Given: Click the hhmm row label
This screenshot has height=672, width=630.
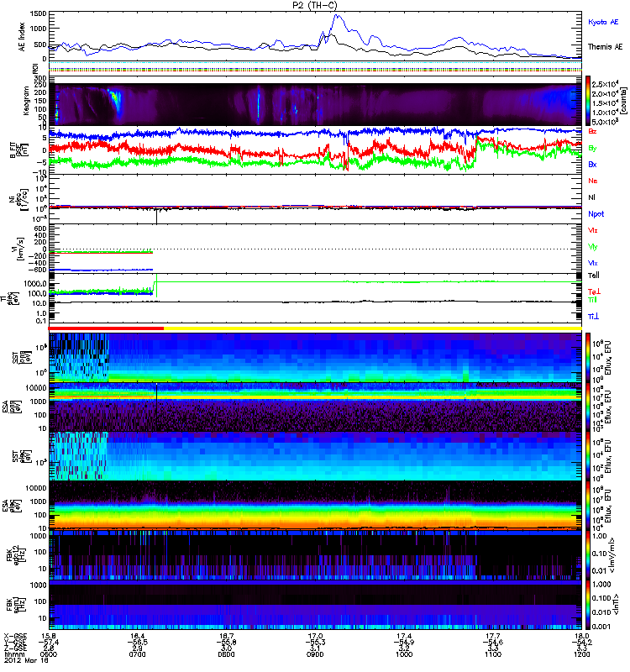Looking at the screenshot, I should point(13,654).
